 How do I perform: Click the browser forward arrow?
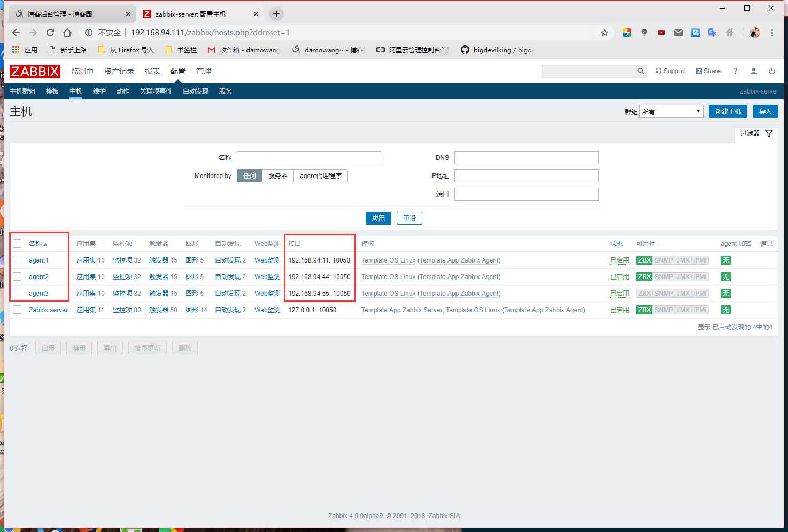tap(33, 33)
